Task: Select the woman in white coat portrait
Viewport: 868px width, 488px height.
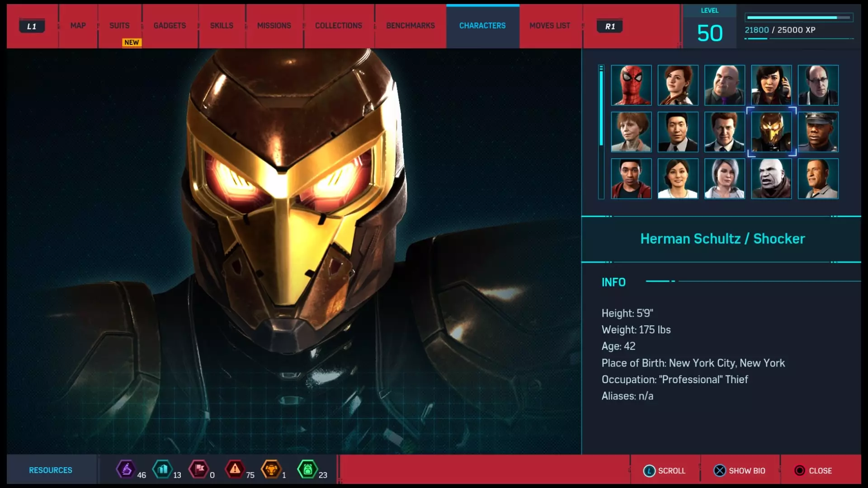Action: [678, 178]
